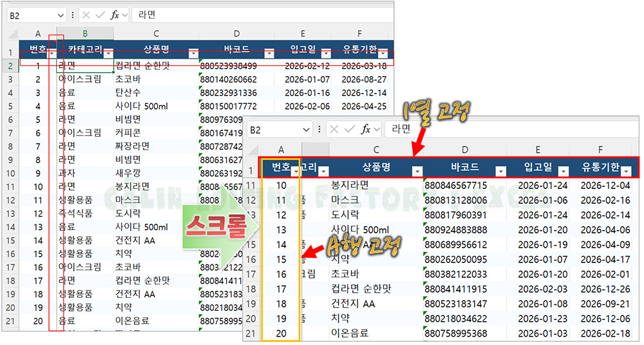Confirm entry checkmark in left window formula bar
The height and width of the screenshot is (345, 644).
tap(100, 15)
